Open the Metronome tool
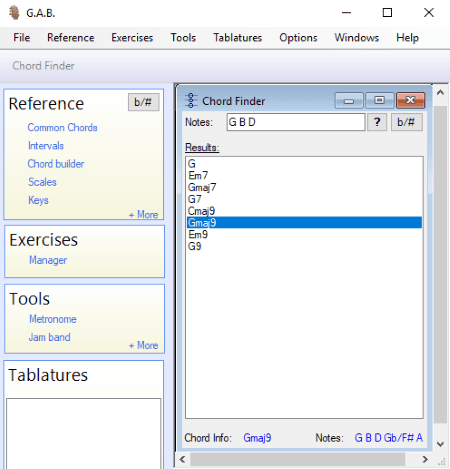This screenshot has width=450, height=469. pyautogui.click(x=53, y=319)
